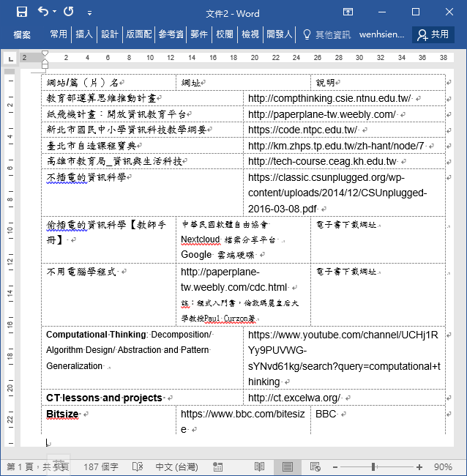Select the left indent ruler marker

45,66
